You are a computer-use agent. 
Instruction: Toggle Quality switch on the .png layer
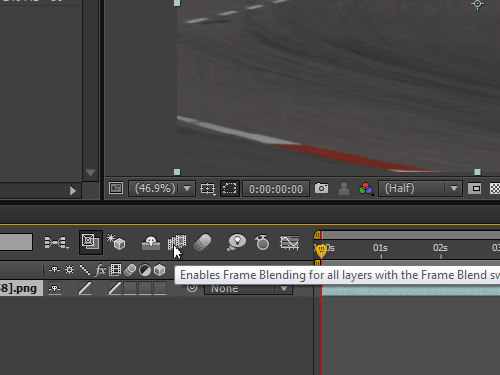click(x=85, y=288)
